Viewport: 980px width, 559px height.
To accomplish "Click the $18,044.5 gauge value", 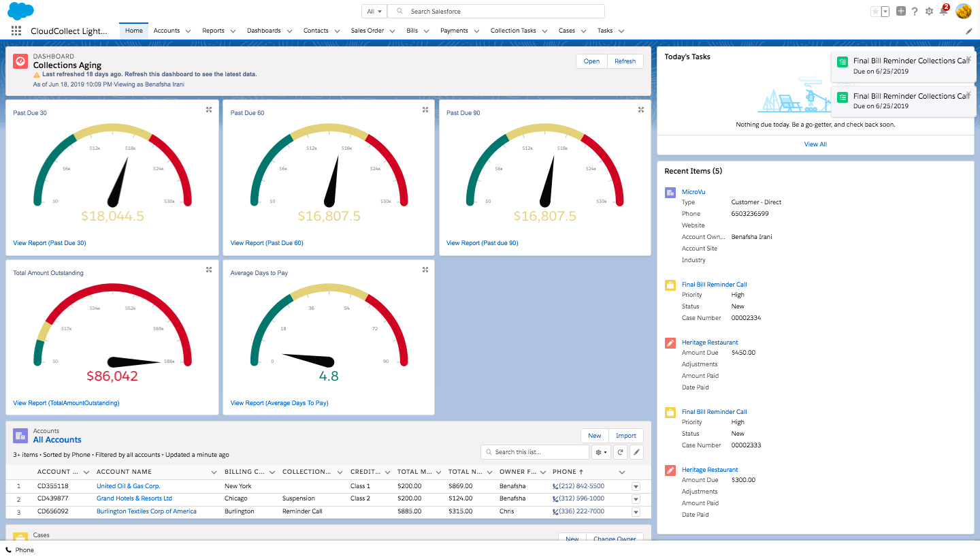I will [x=113, y=217].
